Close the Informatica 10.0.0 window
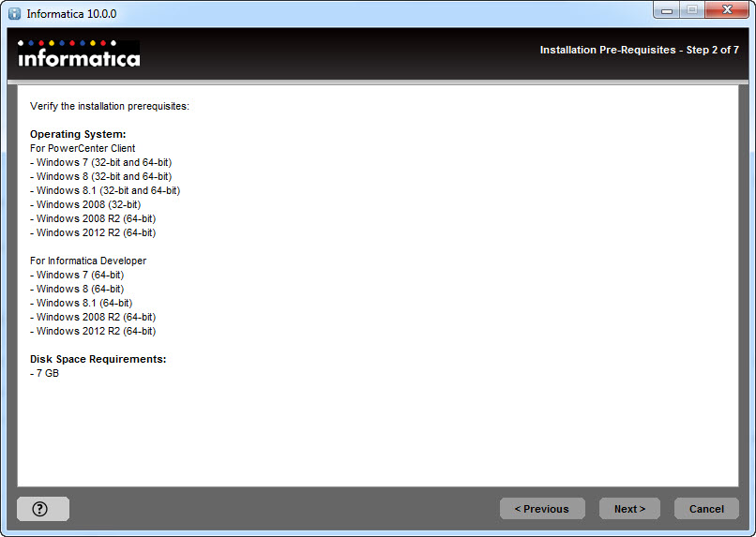The width and height of the screenshot is (756, 537). (727, 10)
